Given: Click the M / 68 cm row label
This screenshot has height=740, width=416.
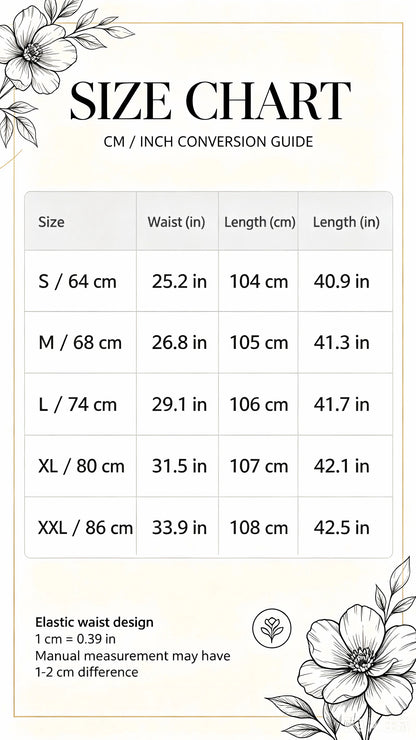Looking at the screenshot, I should 80,343.
